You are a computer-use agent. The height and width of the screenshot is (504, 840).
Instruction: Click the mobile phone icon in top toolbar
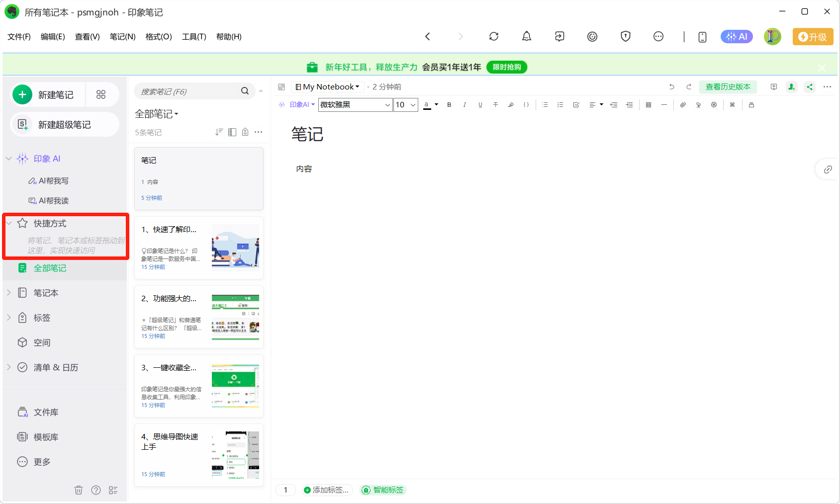702,37
